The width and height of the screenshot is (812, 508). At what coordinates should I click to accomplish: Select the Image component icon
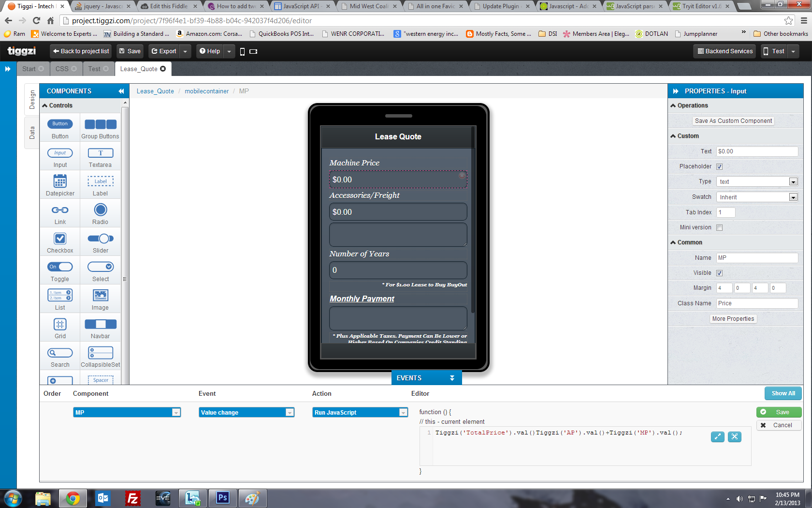tap(100, 296)
